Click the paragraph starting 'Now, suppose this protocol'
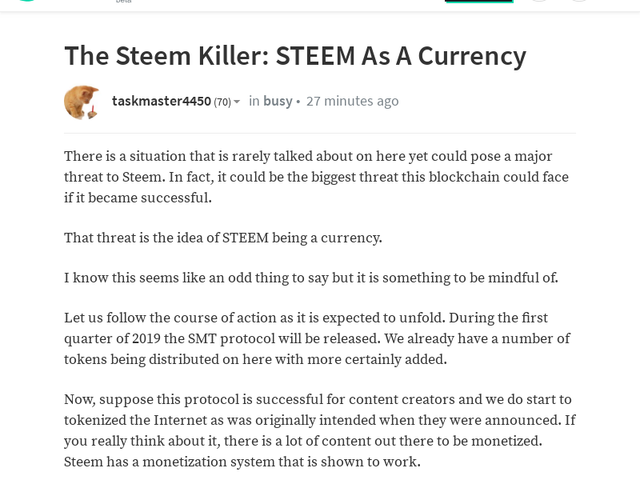640x480 pixels. click(319, 419)
